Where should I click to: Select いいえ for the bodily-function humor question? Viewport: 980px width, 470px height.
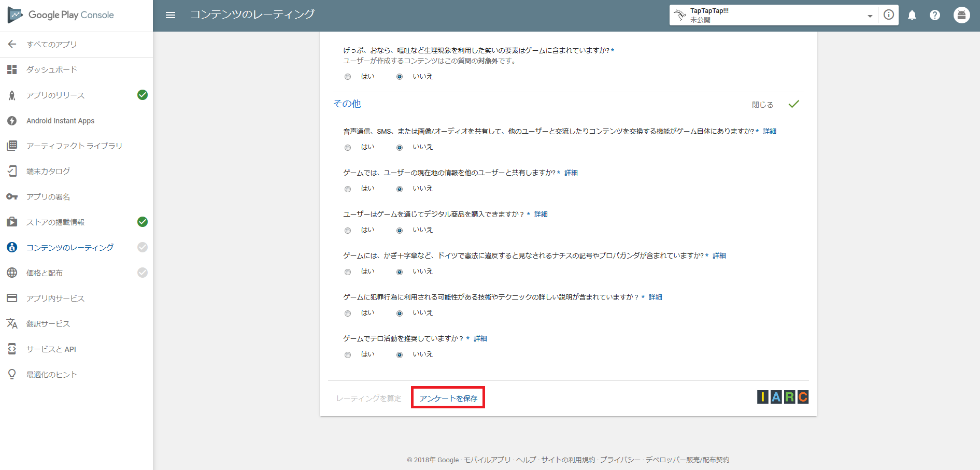click(x=400, y=77)
